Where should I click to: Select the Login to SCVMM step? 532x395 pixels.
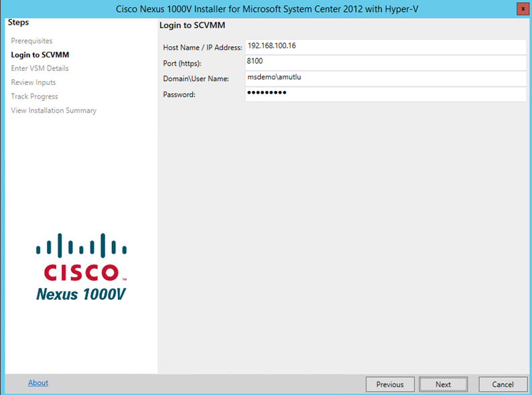40,55
